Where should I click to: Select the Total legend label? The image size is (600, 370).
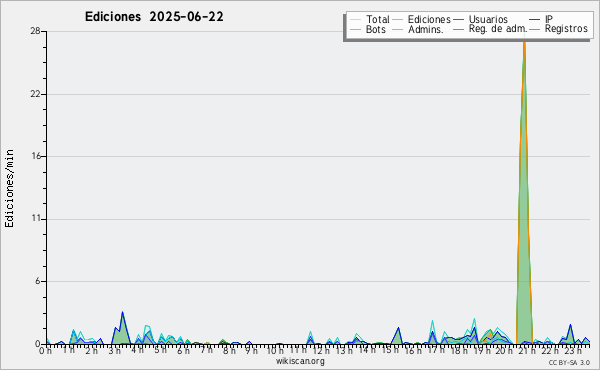378,19
